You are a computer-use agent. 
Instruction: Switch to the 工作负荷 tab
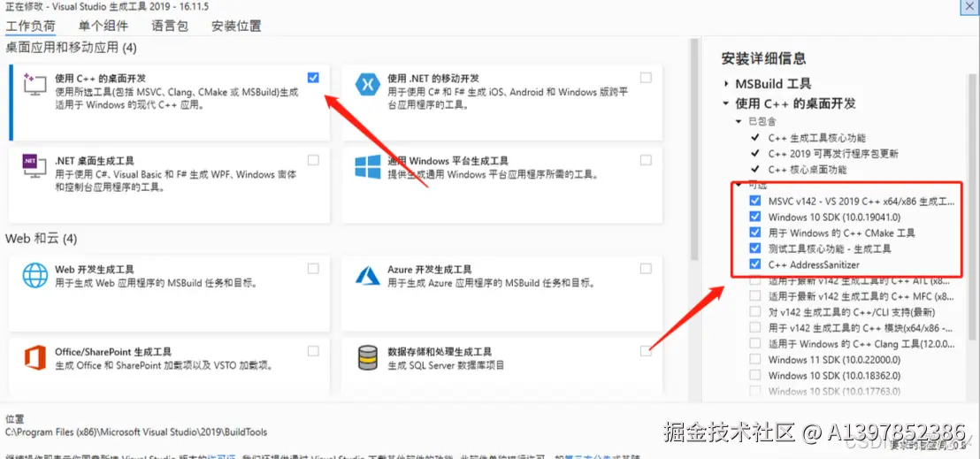pos(30,27)
